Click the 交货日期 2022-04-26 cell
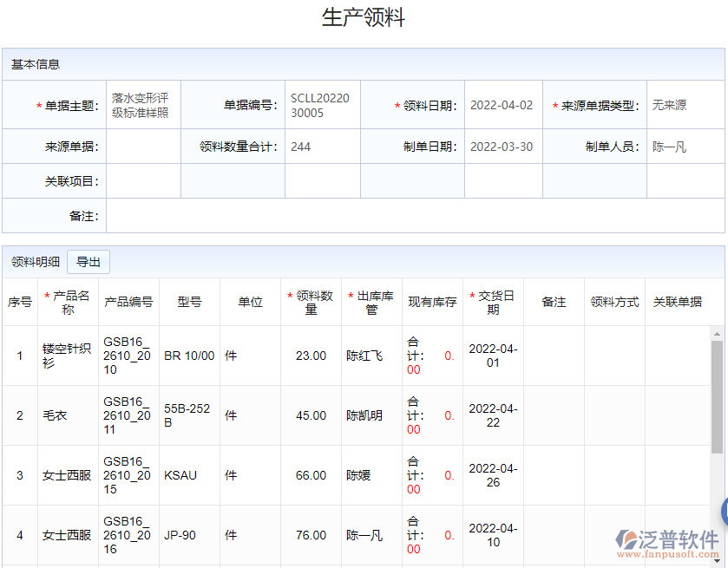The image size is (728, 568). (493, 475)
